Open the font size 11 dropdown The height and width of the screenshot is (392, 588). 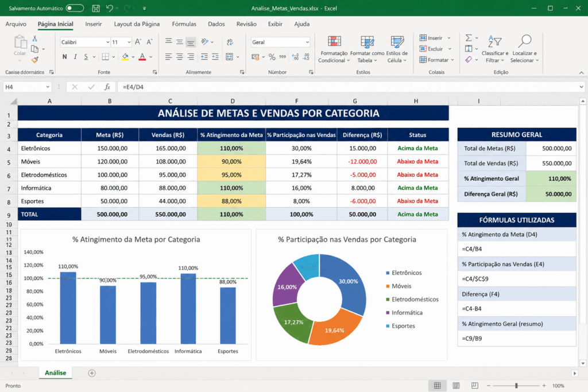pyautogui.click(x=129, y=42)
